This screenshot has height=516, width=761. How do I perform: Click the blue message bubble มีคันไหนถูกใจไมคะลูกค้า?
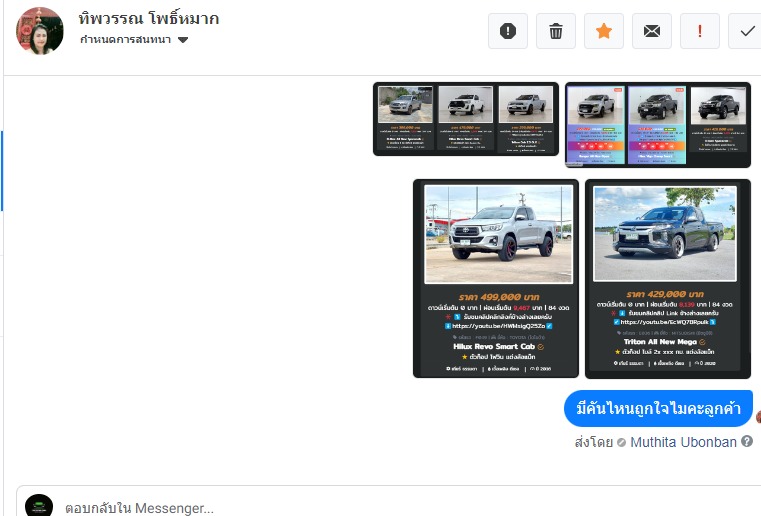[x=658, y=408]
